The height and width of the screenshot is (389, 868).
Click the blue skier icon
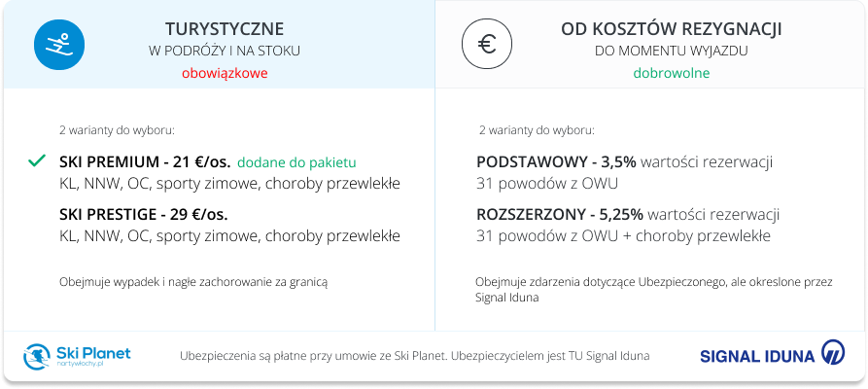coord(59,45)
